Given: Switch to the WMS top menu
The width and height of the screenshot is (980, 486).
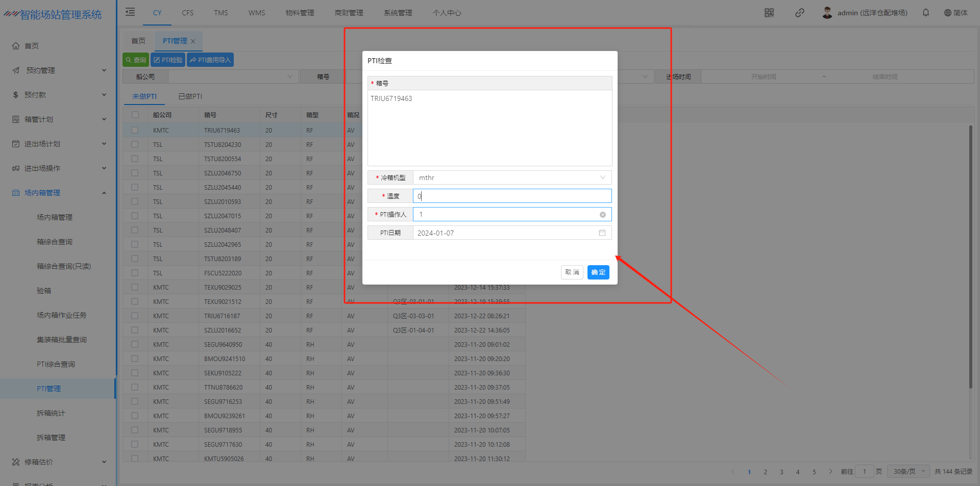Looking at the screenshot, I should coord(257,13).
